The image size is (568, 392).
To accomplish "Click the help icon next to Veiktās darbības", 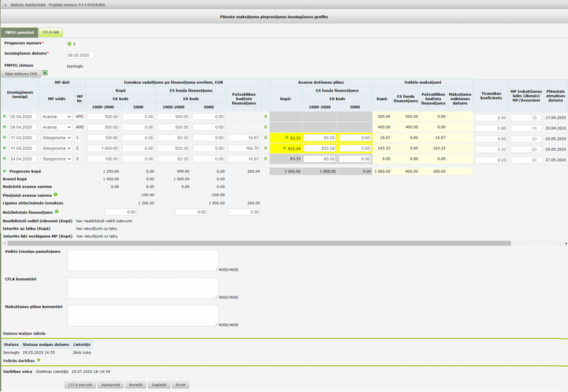I will (38, 360).
